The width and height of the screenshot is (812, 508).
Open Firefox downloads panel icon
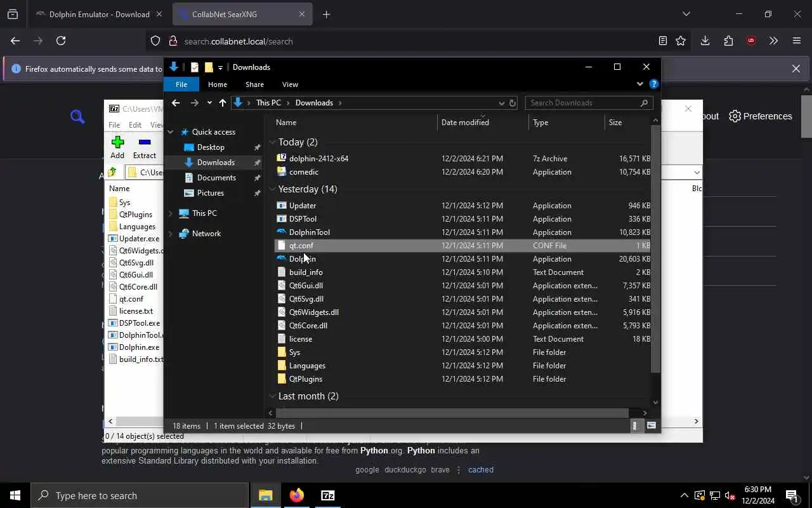click(705, 41)
